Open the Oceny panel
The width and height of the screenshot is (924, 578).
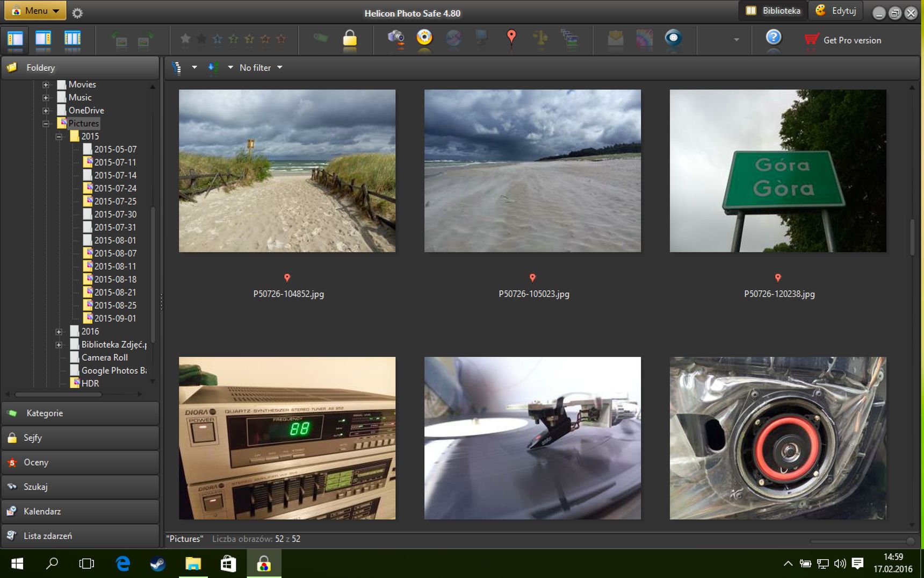[x=80, y=462]
